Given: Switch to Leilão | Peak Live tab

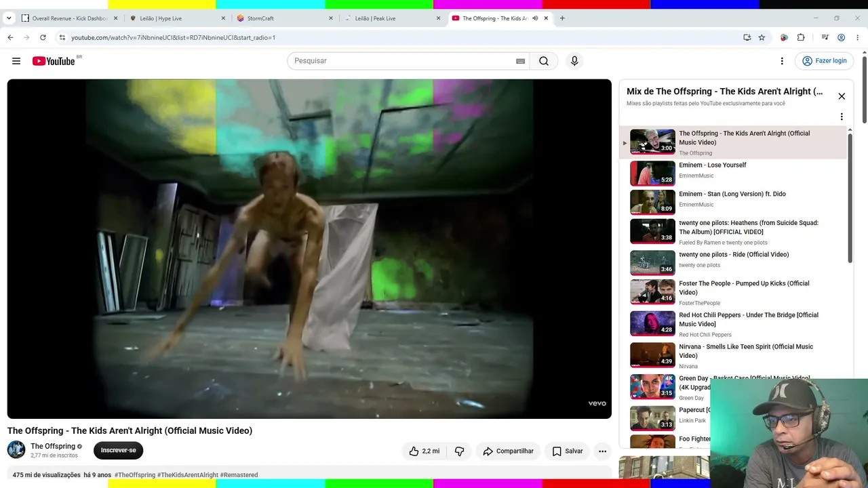Looking at the screenshot, I should tap(393, 18).
